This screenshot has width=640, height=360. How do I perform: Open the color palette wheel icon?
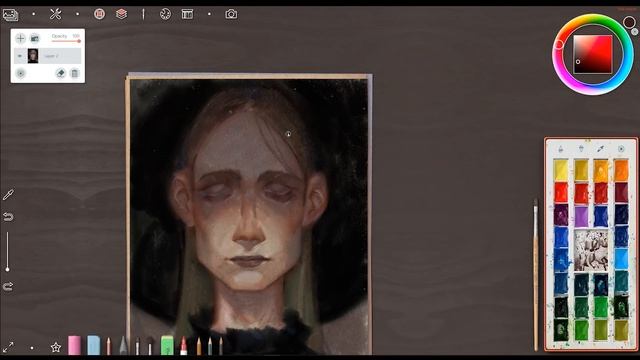[x=165, y=14]
